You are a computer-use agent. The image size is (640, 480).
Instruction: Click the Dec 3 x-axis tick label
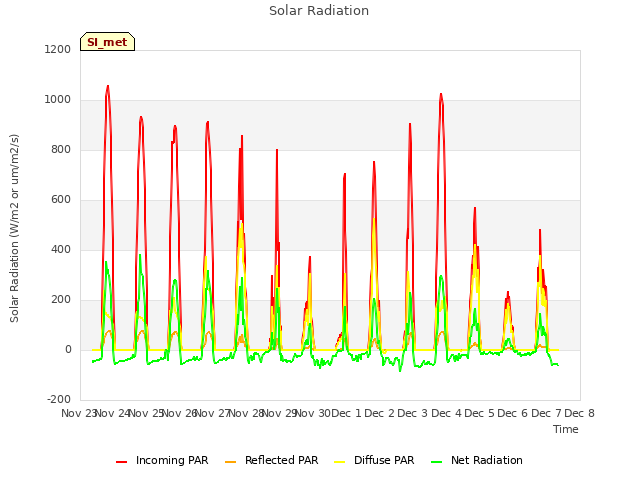tap(413, 413)
